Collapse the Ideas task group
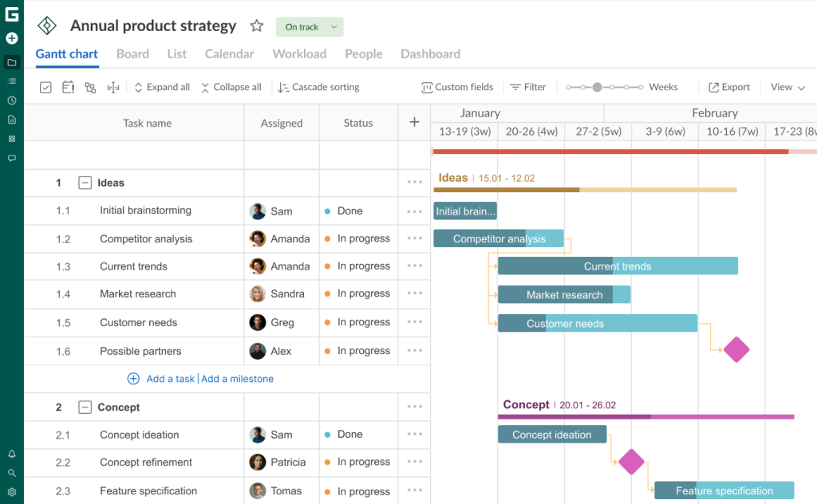The image size is (817, 504). [x=85, y=183]
